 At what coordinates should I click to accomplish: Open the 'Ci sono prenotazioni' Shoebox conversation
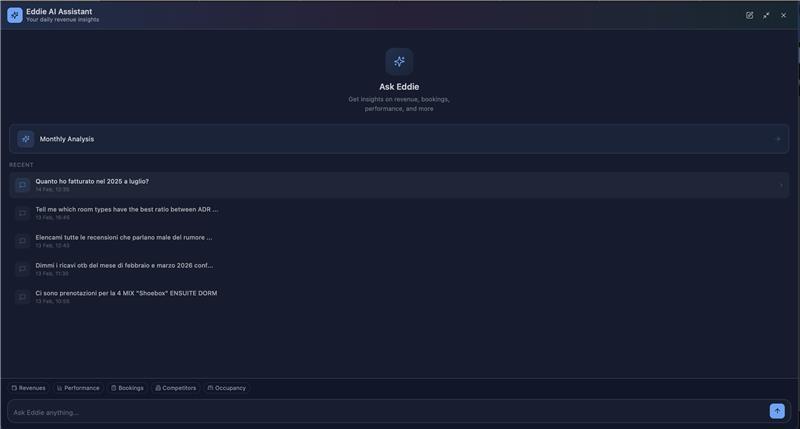126,293
